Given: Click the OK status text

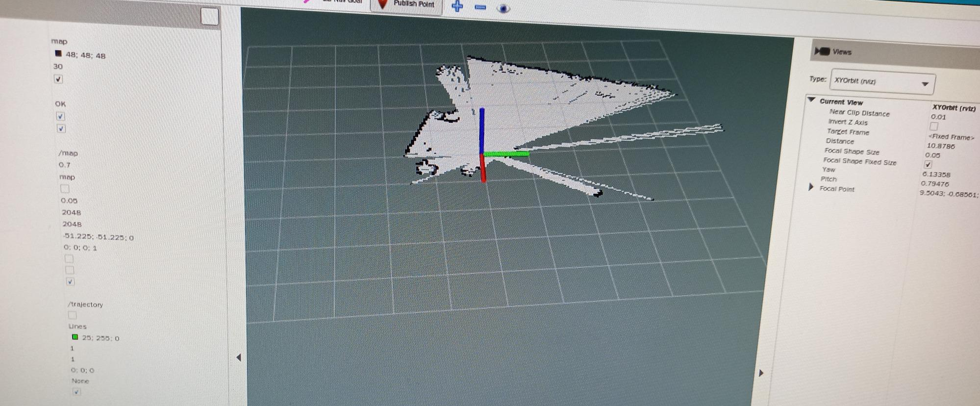Looking at the screenshot, I should click(x=60, y=103).
